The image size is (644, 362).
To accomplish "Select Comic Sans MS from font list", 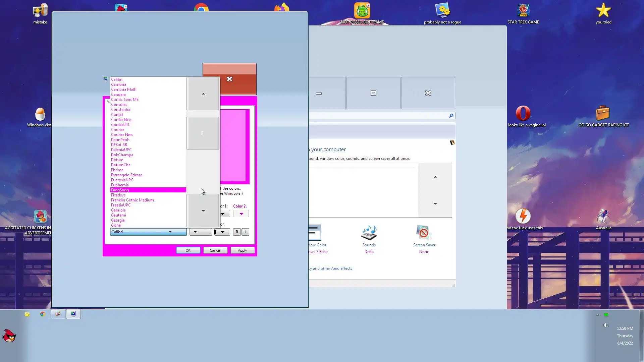I will tap(125, 100).
